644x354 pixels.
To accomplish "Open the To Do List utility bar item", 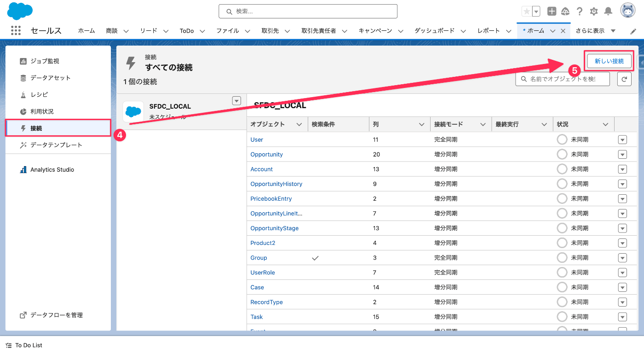I will pyautogui.click(x=24, y=345).
